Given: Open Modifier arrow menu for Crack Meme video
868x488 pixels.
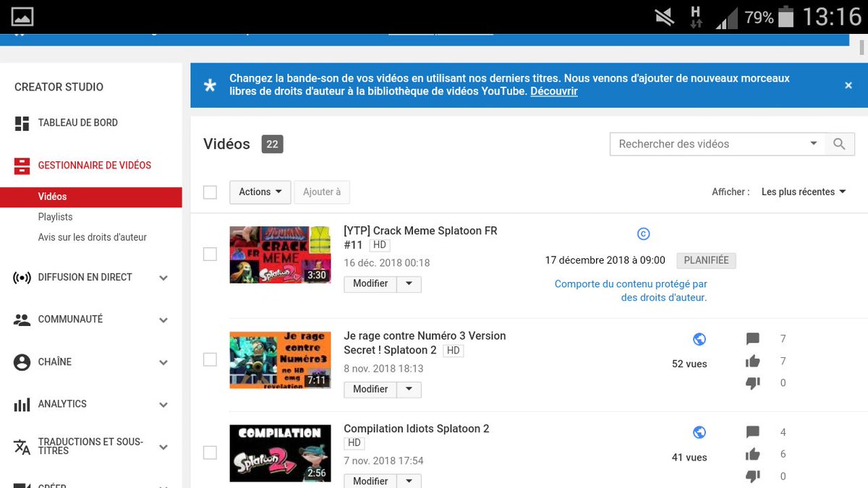Looking at the screenshot, I should coord(409,284).
